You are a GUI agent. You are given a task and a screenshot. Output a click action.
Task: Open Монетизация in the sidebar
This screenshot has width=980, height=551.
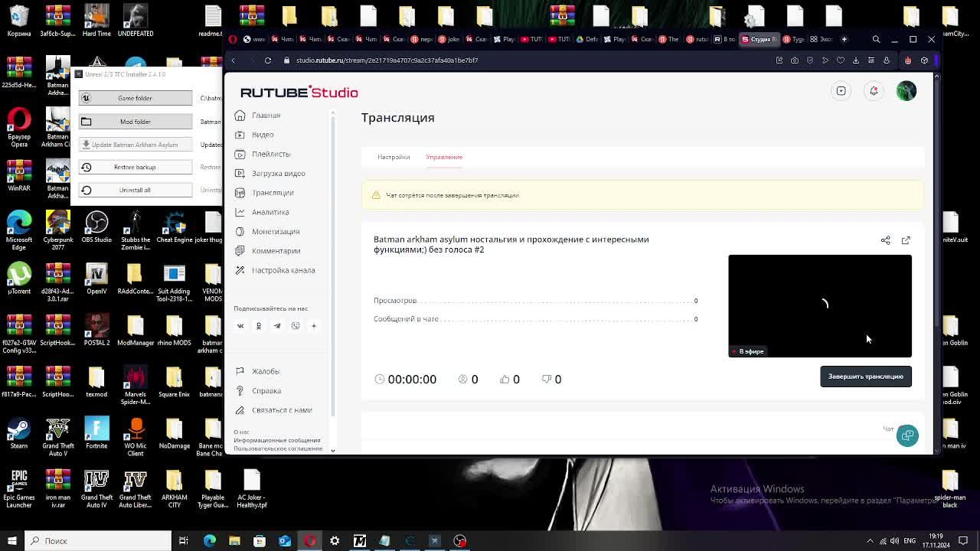point(267,231)
